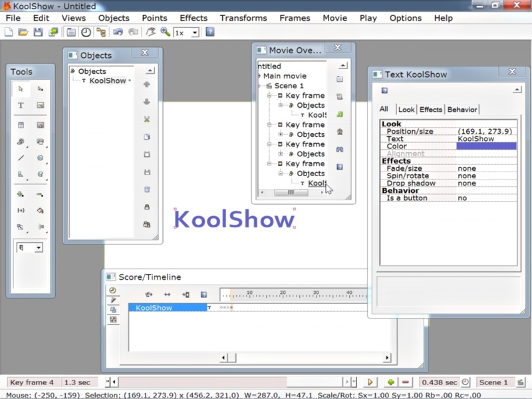Viewport: 532px width, 399px height.
Task: Select KoolShow item in Objects list
Action: click(108, 80)
